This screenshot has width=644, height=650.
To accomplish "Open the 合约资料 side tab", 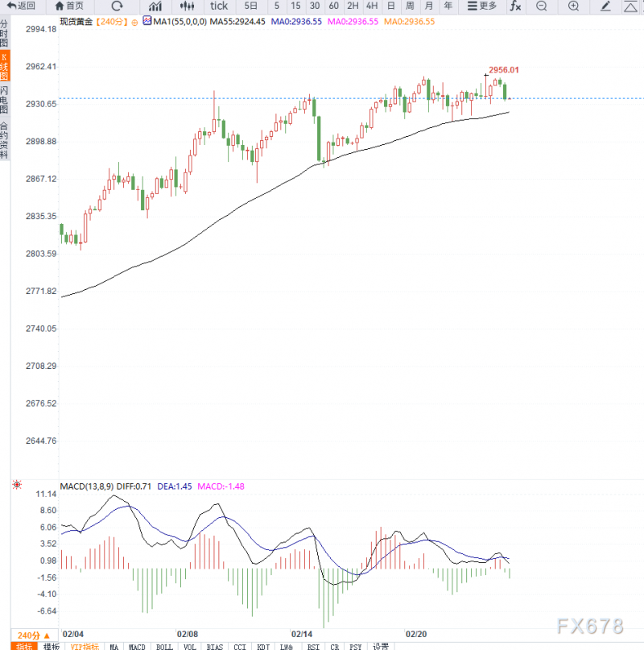I will [x=4, y=140].
